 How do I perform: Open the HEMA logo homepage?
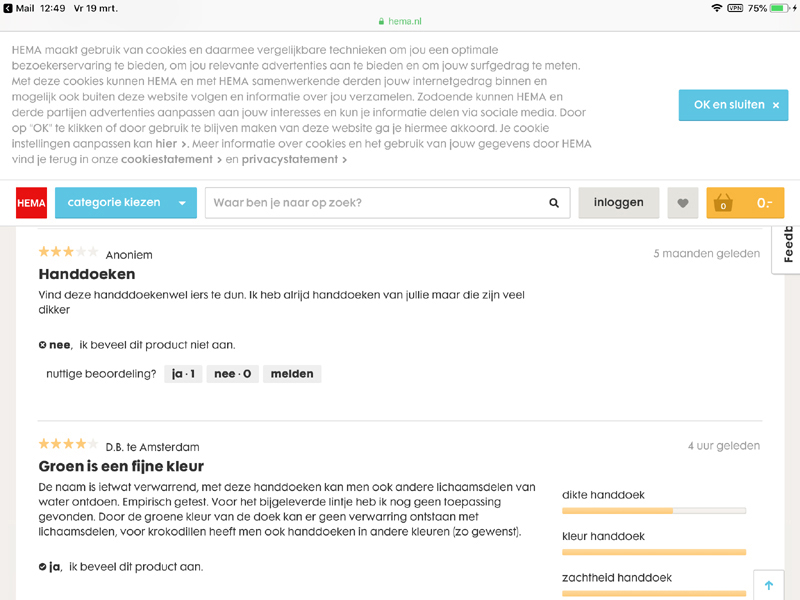31,203
